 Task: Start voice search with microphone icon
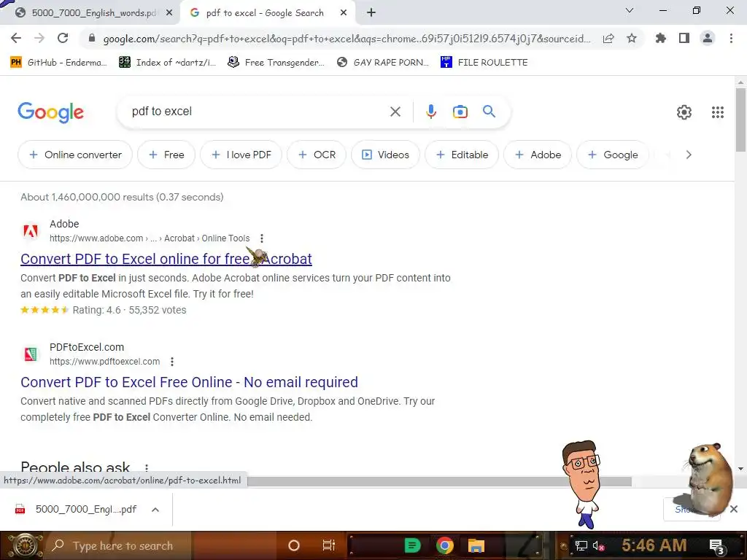pyautogui.click(x=430, y=112)
